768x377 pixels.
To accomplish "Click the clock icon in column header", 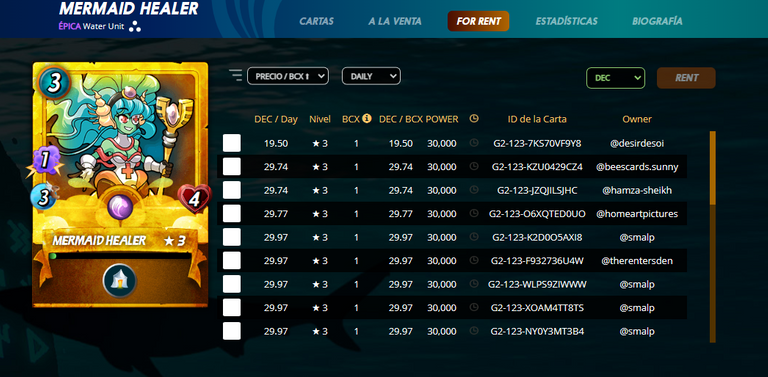I will [473, 118].
